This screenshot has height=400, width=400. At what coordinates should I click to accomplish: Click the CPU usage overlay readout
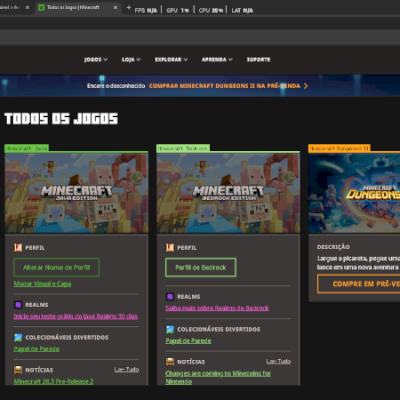tap(211, 10)
